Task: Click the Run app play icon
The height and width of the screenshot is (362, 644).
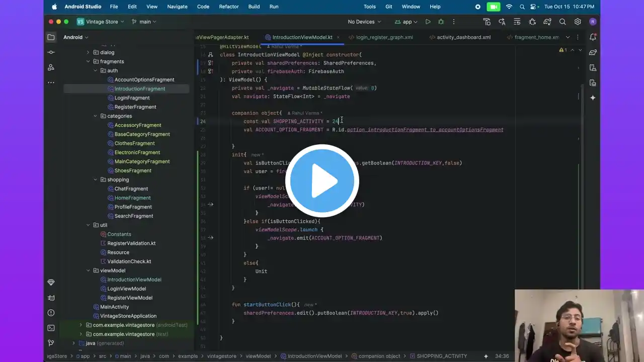Action: [428, 22]
